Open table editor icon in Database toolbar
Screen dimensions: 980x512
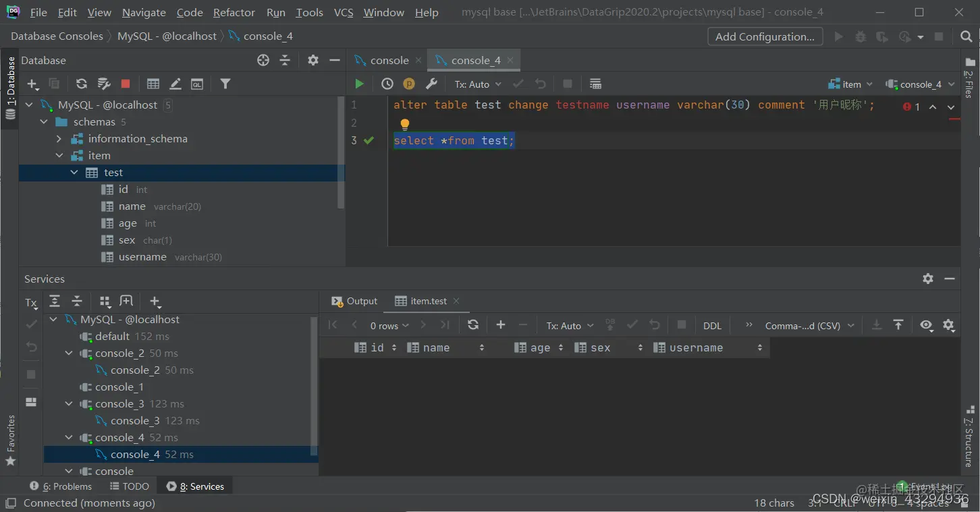[153, 84]
